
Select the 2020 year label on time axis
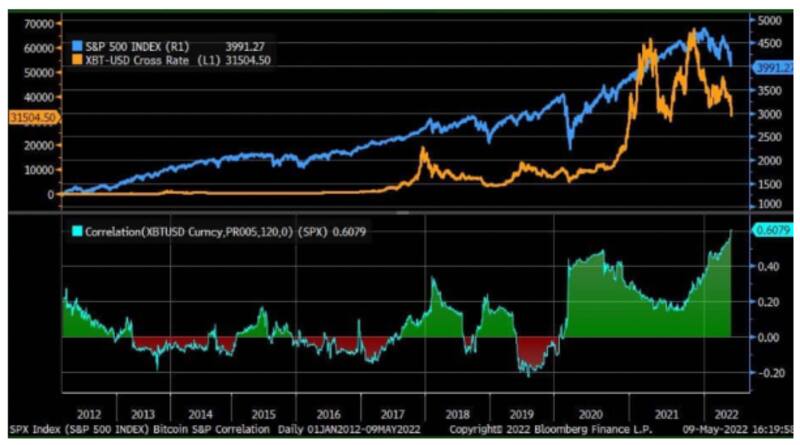[x=593, y=412]
